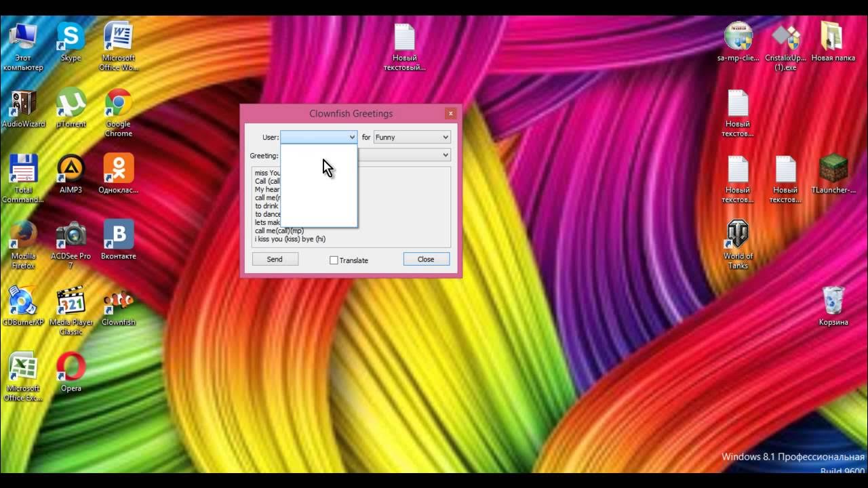Select the sa-mp-client desktop icon

pyautogui.click(x=738, y=42)
